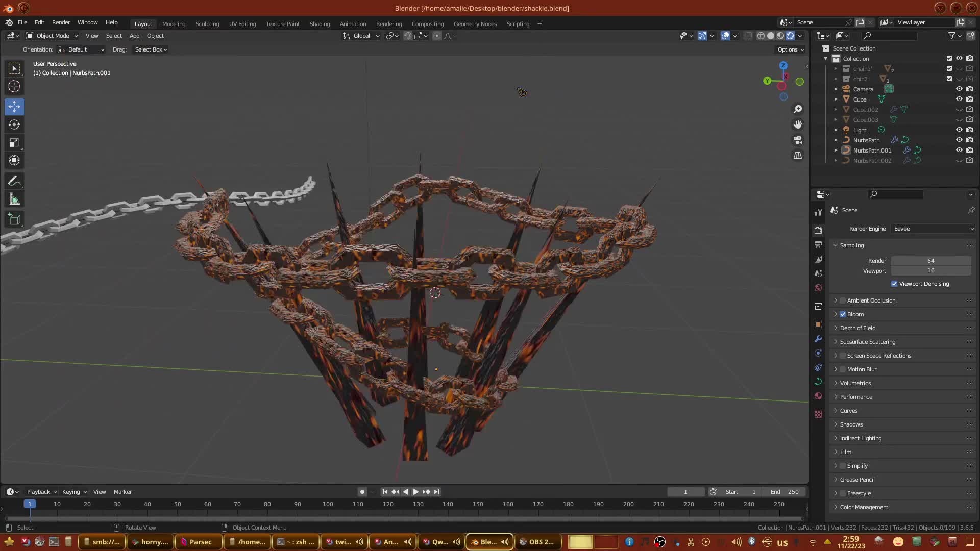This screenshot has width=980, height=551.
Task: Activate the Scale tool
Action: point(14,143)
